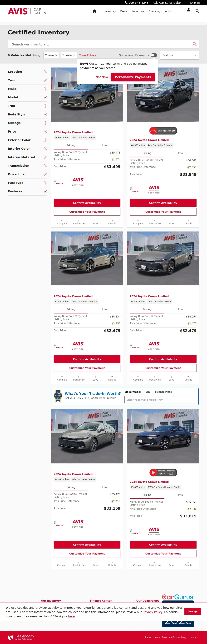Remove the Toyota filter chip
Image resolution: width=207 pixels, height=644 pixels.
click(x=74, y=55)
